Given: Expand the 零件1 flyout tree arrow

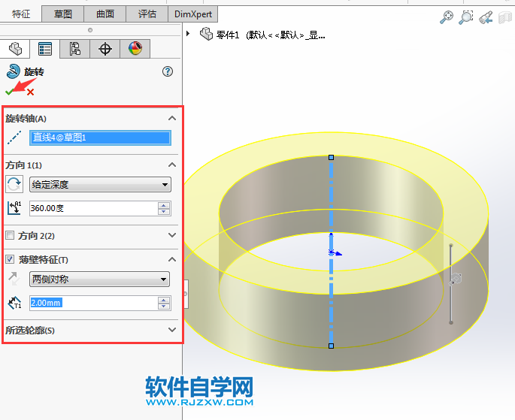Looking at the screenshot, I should (x=188, y=34).
